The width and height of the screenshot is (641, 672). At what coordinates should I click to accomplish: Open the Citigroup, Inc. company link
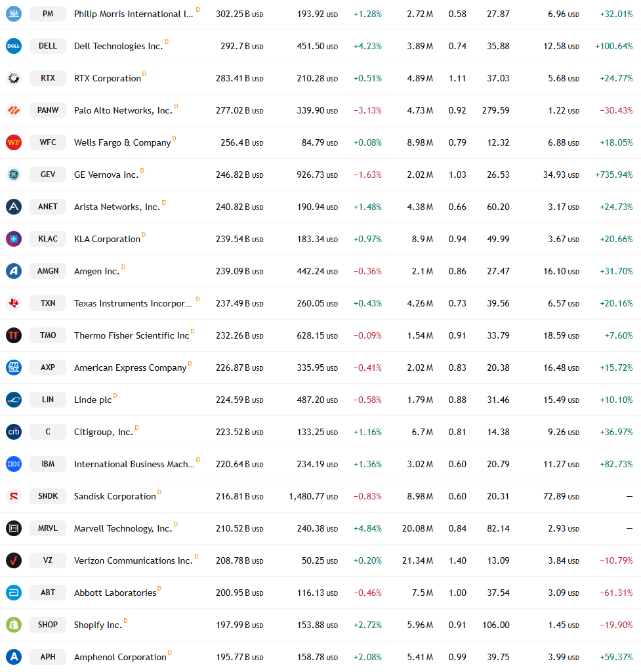point(104,432)
